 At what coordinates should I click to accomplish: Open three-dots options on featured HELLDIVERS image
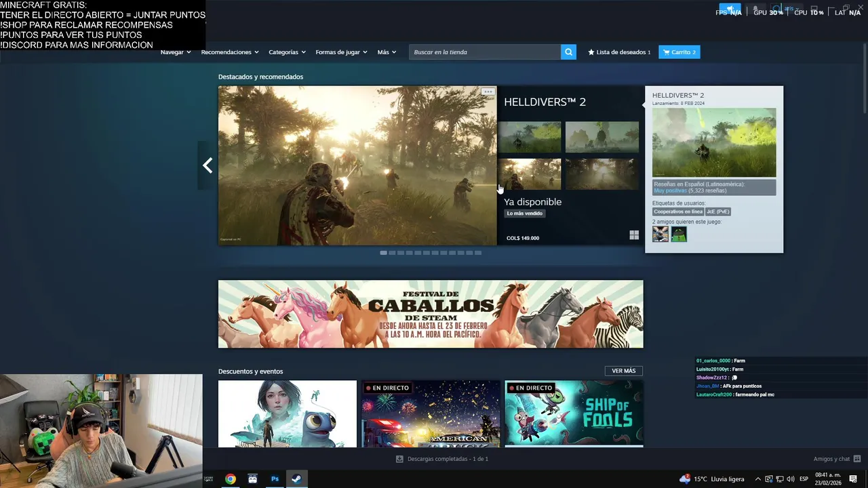tap(488, 91)
